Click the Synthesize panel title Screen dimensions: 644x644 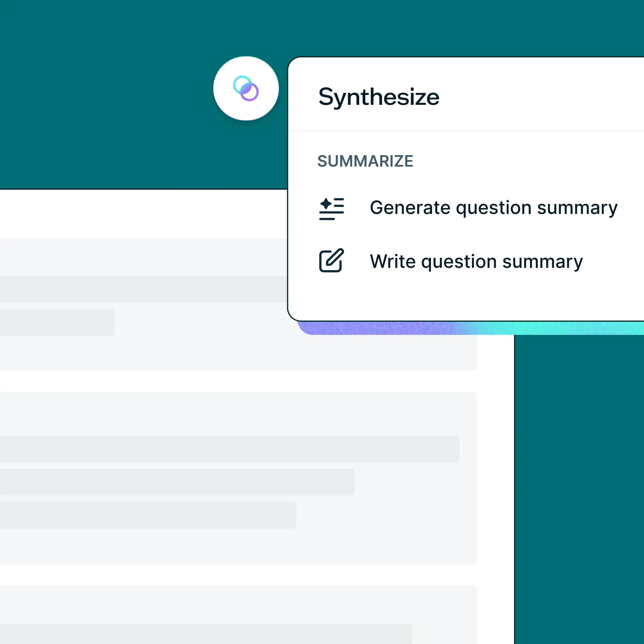379,97
